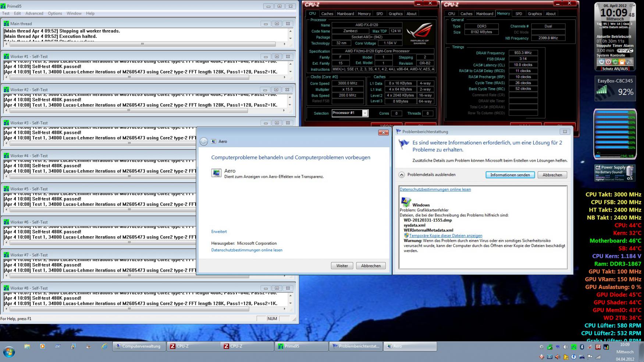Click the taskbar clock showing 10:09
The image size is (644, 362).
point(625,352)
